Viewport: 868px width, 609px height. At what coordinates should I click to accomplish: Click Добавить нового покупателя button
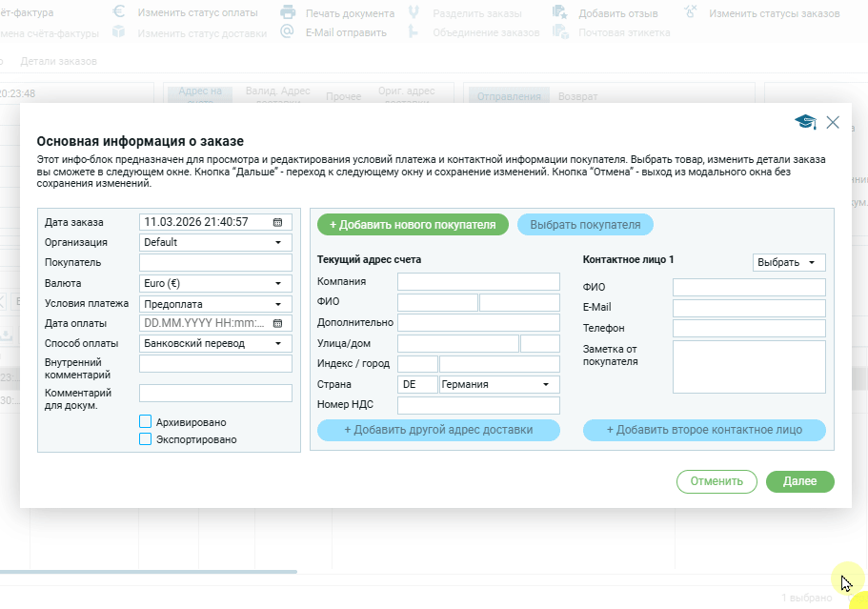(x=413, y=225)
